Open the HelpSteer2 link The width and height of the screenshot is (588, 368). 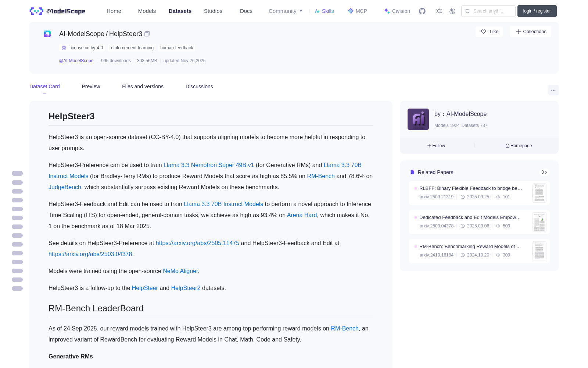(x=186, y=288)
